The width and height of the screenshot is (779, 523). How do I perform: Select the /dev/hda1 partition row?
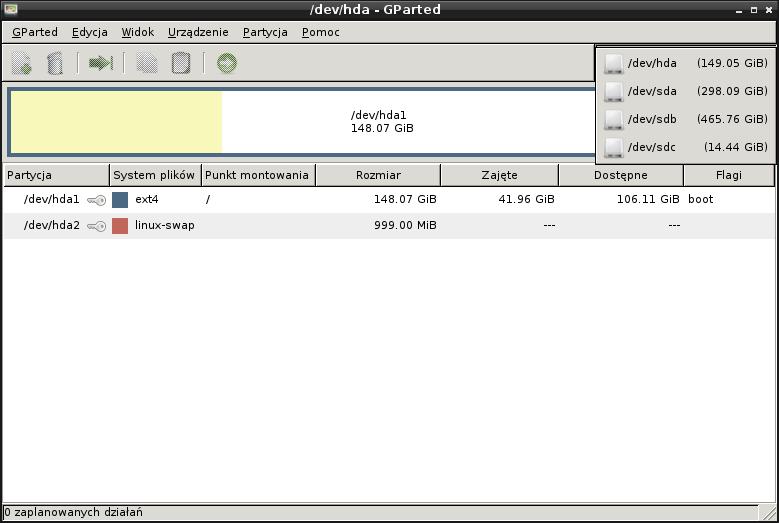(389, 200)
